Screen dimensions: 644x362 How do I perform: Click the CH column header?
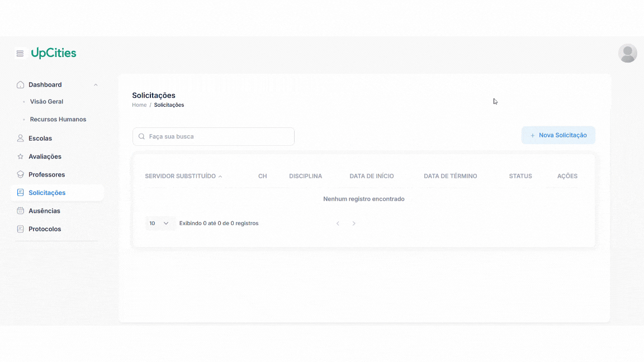[x=262, y=176]
